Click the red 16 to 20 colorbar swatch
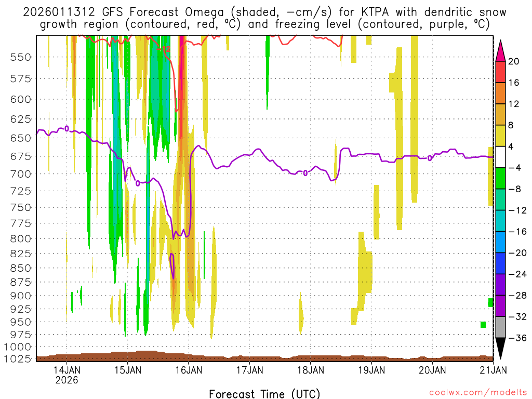 coord(500,72)
